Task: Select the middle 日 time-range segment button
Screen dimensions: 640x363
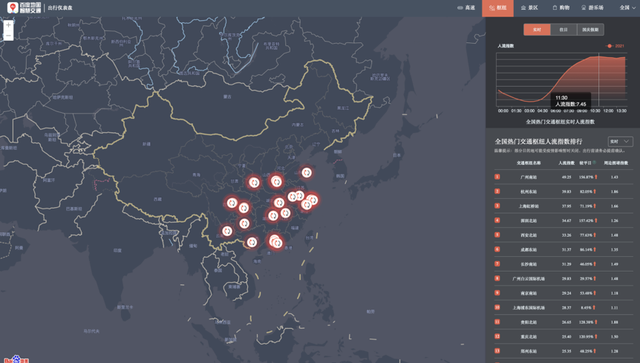Action: coord(564,29)
